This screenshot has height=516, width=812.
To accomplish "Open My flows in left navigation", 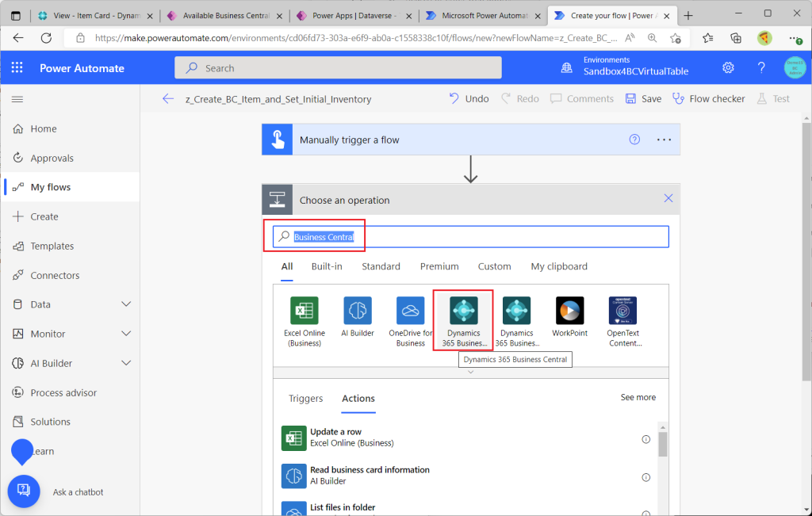I will [71, 187].
